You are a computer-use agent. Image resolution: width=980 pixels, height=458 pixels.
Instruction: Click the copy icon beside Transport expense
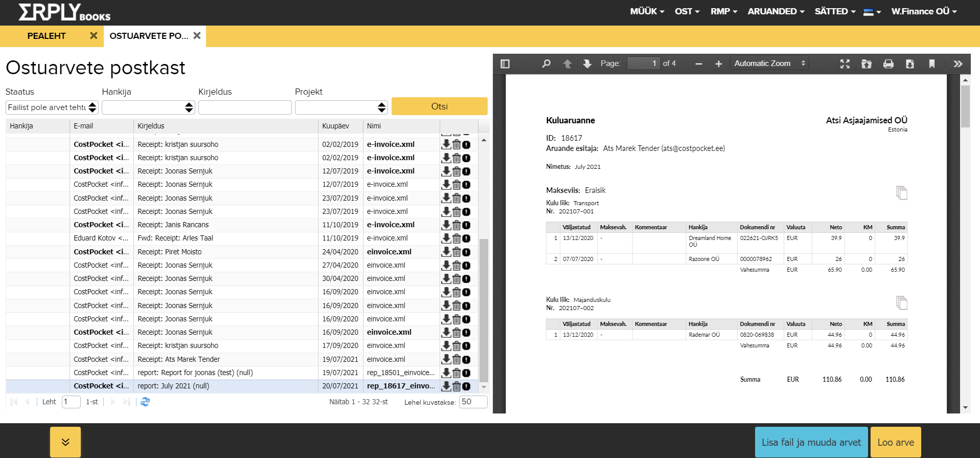(x=902, y=193)
